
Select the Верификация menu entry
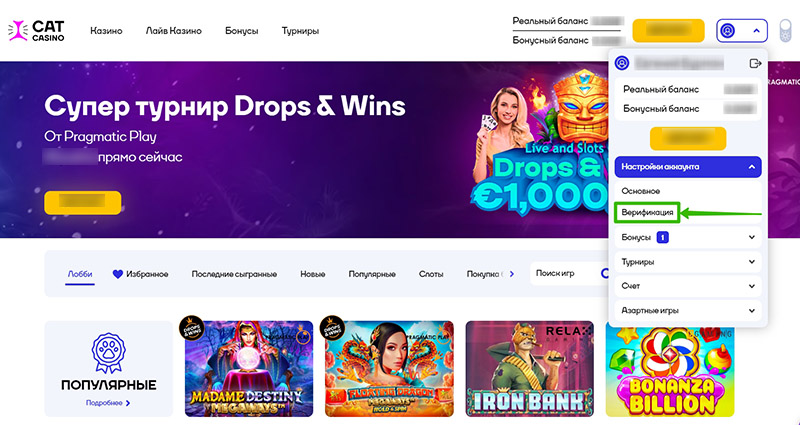tap(647, 212)
